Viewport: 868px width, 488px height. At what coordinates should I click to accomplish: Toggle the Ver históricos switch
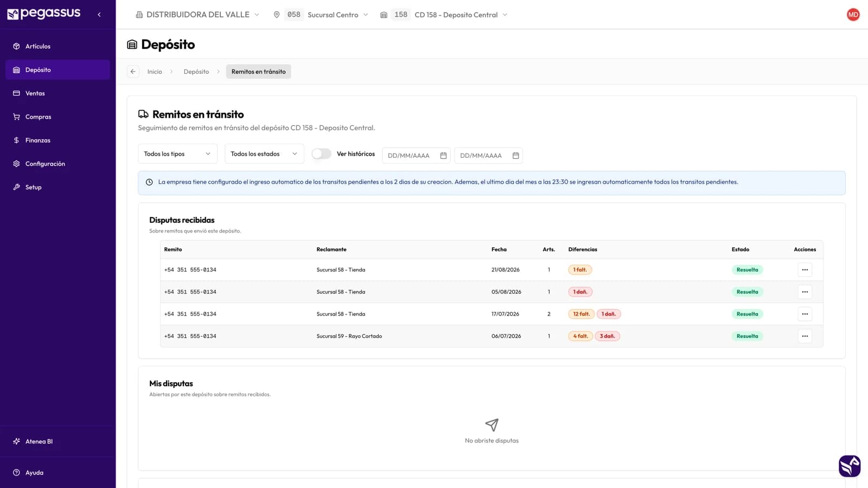tap(321, 154)
